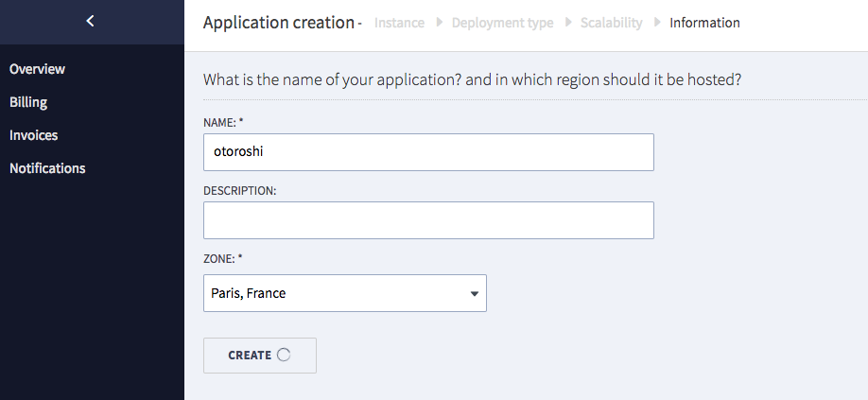Show Notifications in the sidebar
868x400 pixels.
[x=47, y=168]
